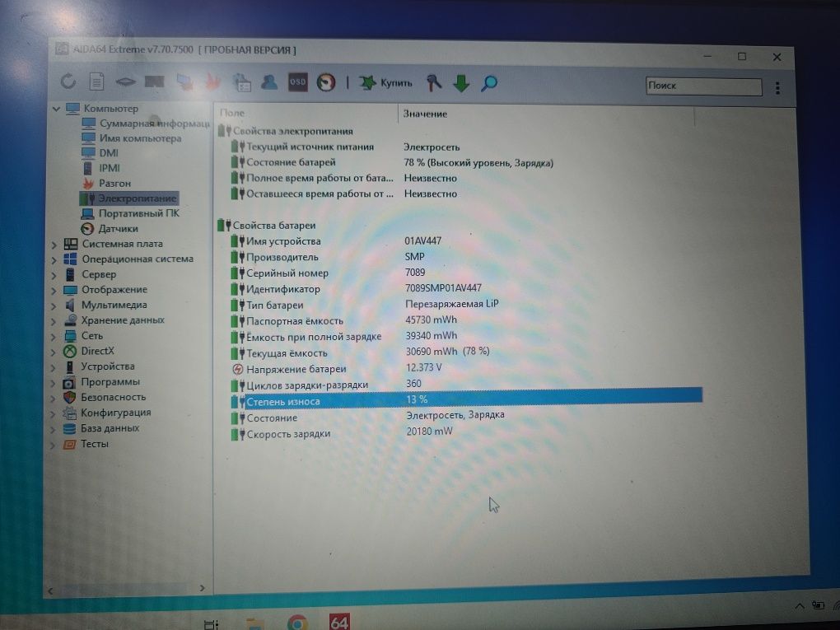
Task: Select Конфигурация in the tree
Action: click(116, 413)
